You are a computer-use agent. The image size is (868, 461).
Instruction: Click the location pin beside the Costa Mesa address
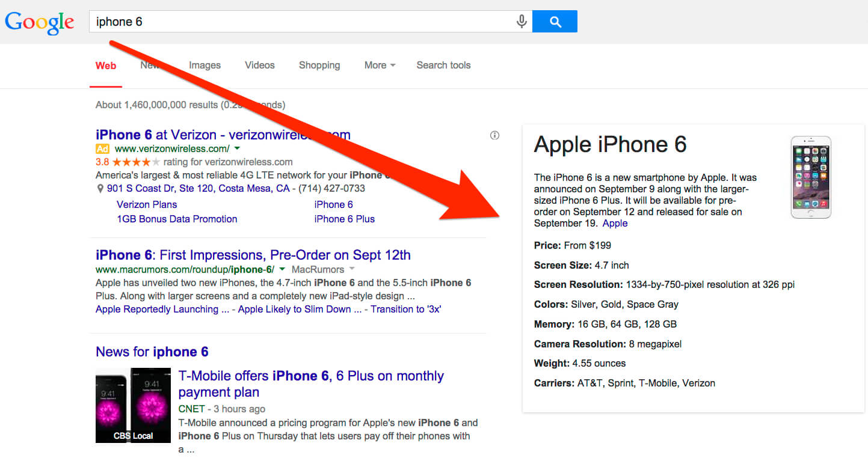(x=100, y=188)
